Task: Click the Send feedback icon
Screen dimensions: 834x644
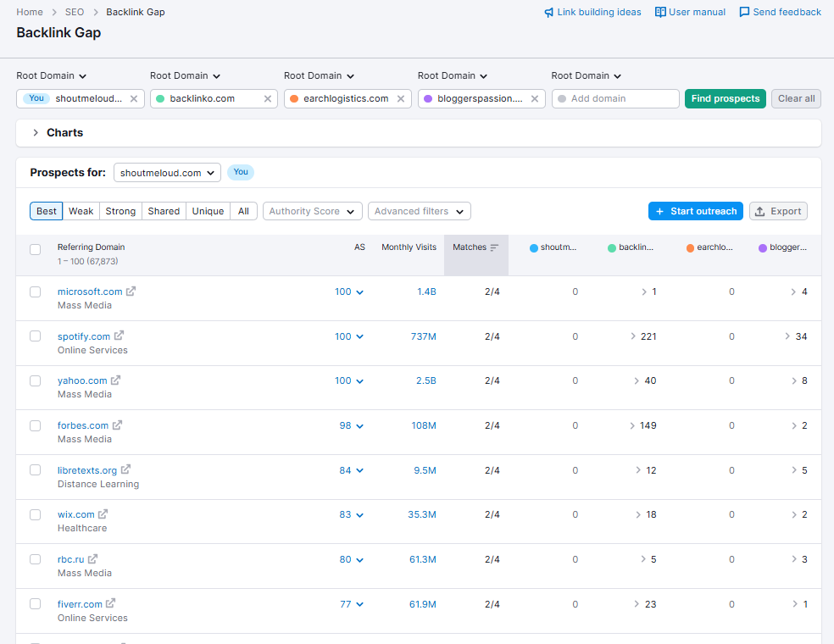Action: click(746, 12)
